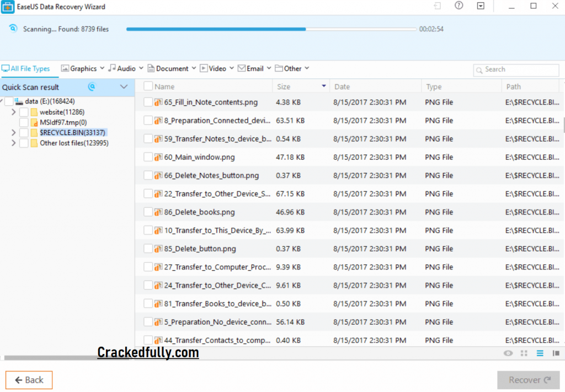Switch to detail preview pane view icon
Viewport: 565px width, 392px height.
pos(556,353)
